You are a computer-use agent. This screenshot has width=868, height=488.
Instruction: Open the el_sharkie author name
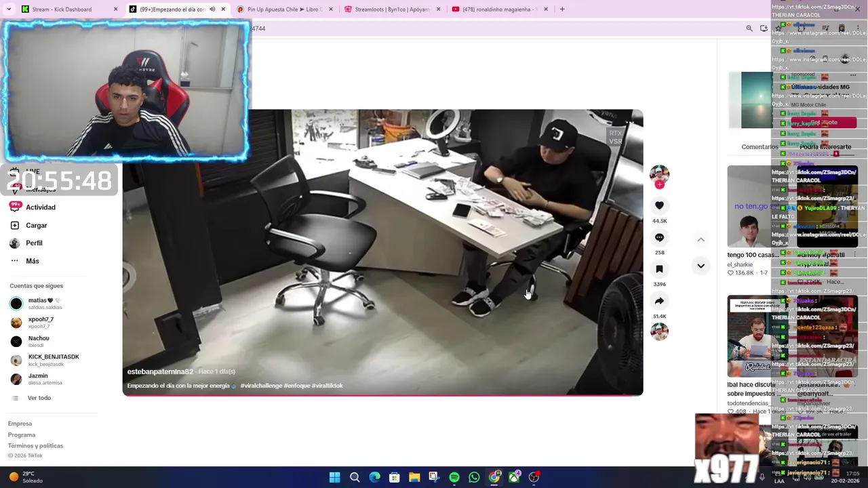pos(740,264)
